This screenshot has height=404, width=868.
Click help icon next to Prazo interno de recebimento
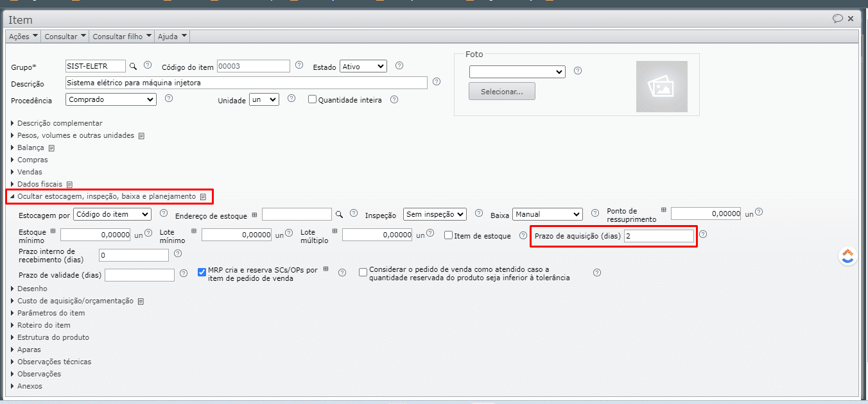pyautogui.click(x=178, y=254)
